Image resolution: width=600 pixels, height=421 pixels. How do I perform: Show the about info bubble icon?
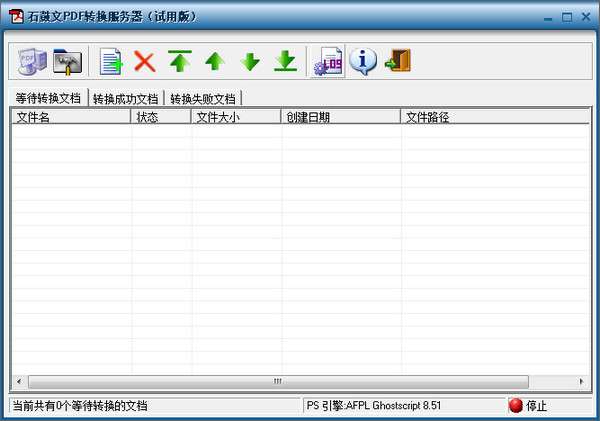pos(363,61)
